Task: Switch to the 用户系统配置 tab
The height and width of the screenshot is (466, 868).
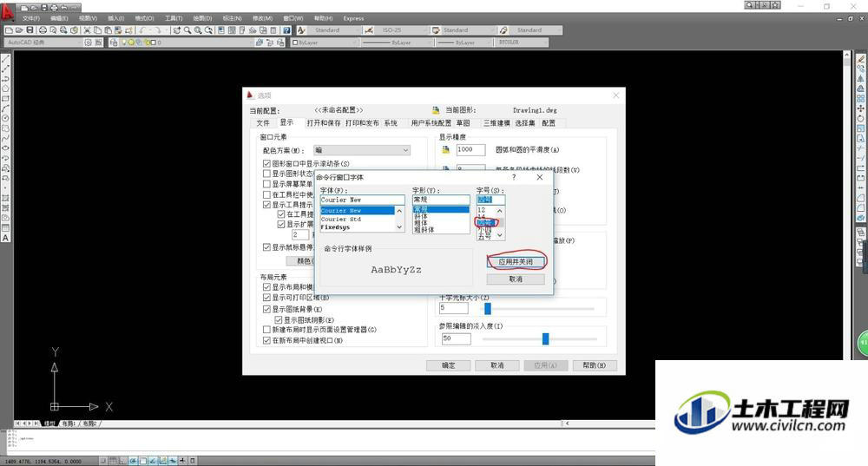Action: tap(431, 123)
